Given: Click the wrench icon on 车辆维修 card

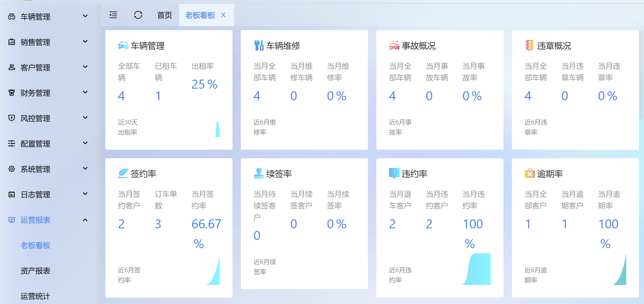Looking at the screenshot, I should coord(259,45).
